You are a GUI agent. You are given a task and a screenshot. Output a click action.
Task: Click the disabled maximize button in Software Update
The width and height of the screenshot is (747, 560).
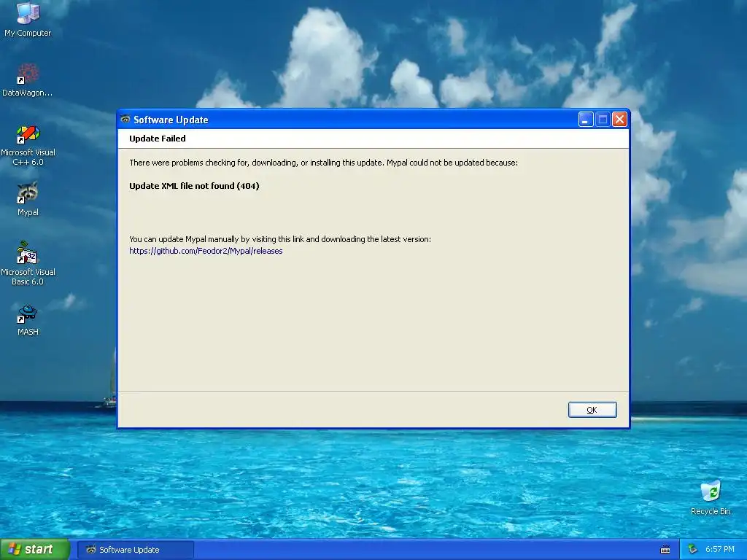[603, 120]
